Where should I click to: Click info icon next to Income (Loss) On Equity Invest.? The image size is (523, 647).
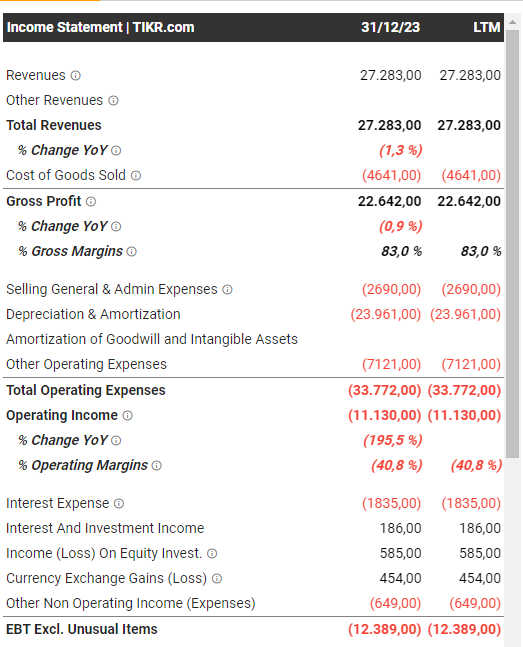(212, 554)
